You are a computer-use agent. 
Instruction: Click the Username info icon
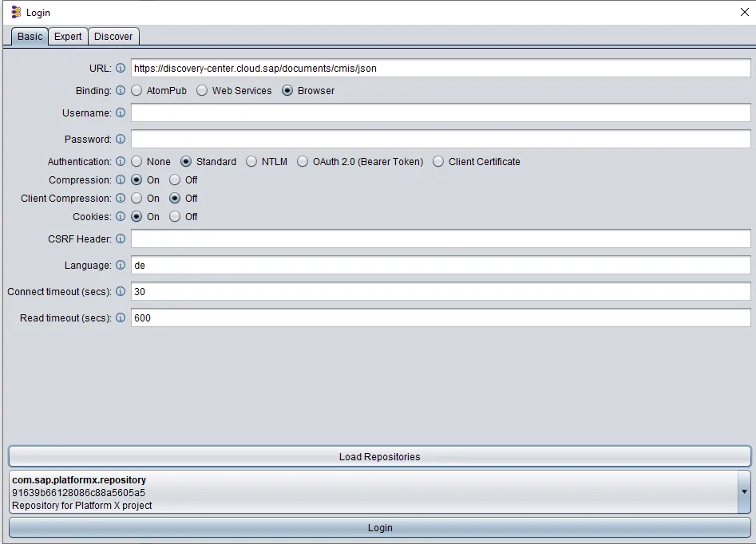click(121, 113)
